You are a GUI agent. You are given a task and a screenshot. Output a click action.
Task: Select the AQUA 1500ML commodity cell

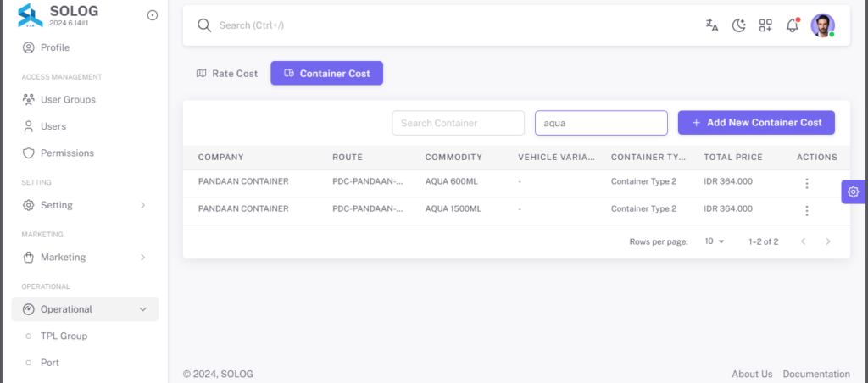pyautogui.click(x=453, y=208)
